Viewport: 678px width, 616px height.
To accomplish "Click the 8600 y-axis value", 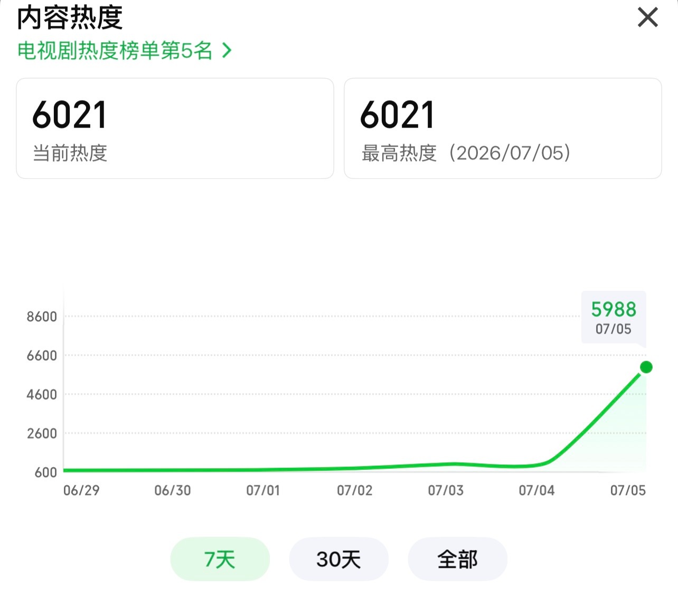I will 42,317.
